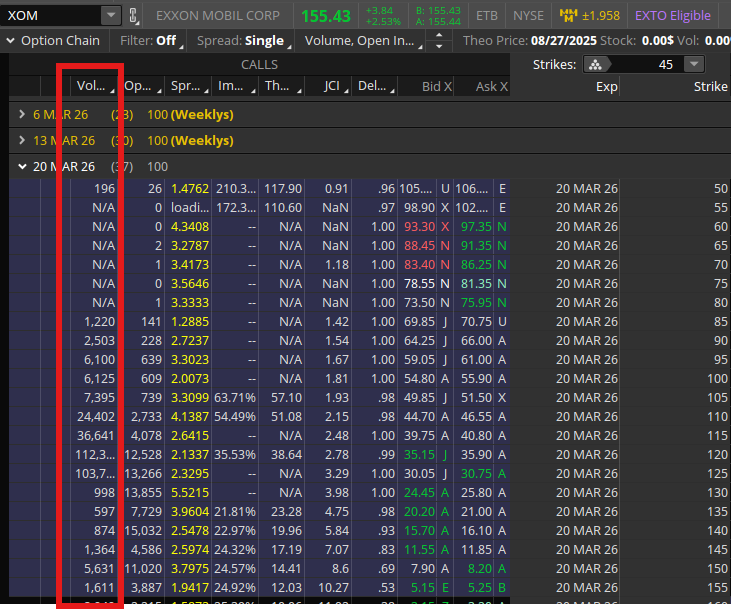Click open interest 12,528 at strike 120

pos(143,455)
